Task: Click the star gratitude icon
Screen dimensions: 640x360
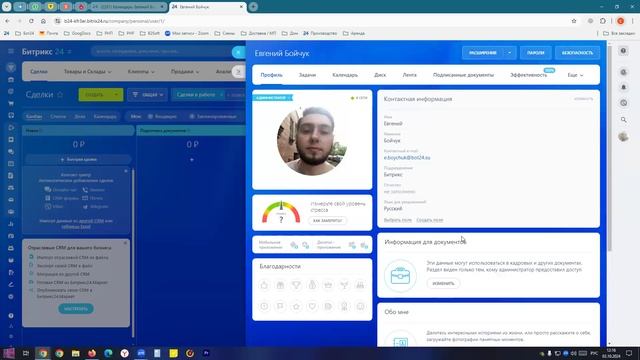Action: point(296,306)
